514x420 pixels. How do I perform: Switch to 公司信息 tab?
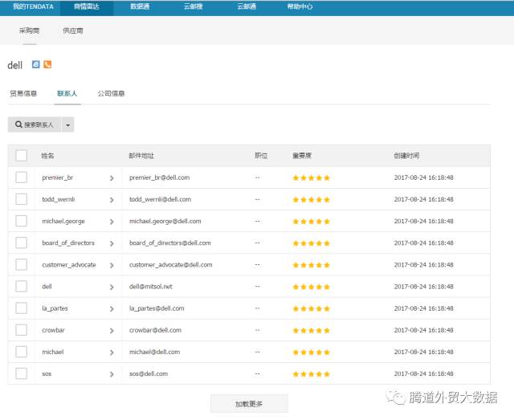pos(111,93)
